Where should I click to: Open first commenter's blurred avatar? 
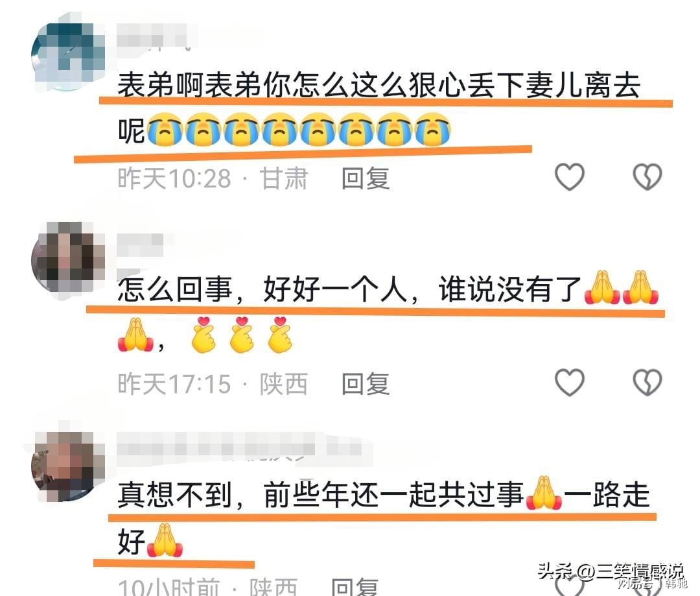click(x=68, y=56)
